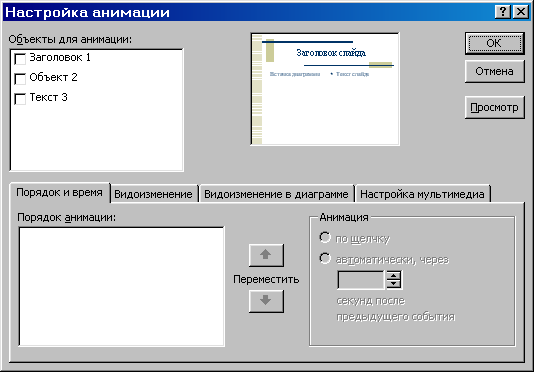Choose автоматически, через radio option
Viewport: 534px width, 372px height.
coord(325,259)
